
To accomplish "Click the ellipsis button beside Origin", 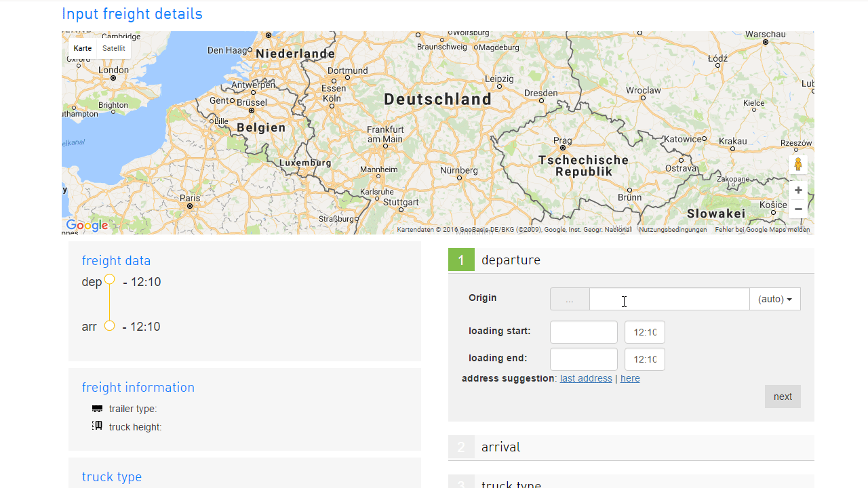I will 570,299.
